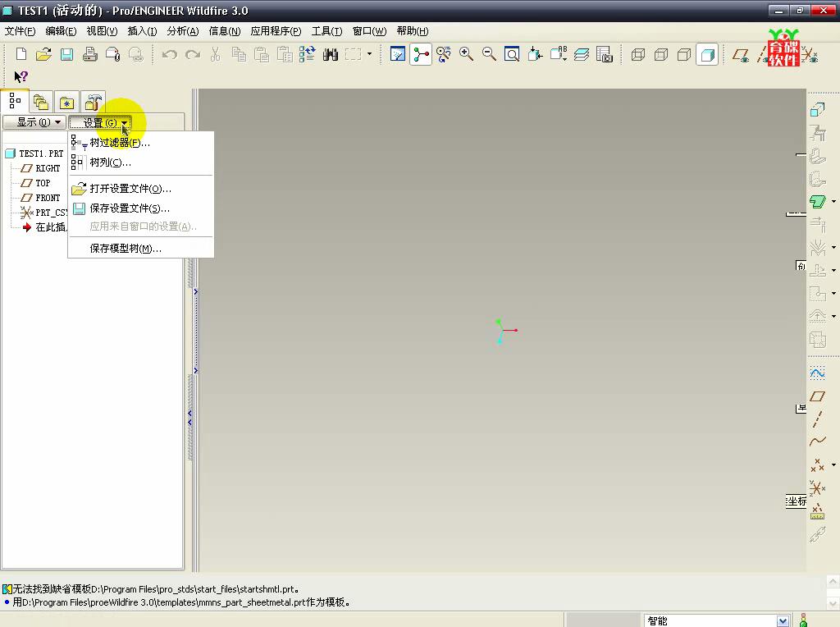840x627 pixels.
Task: Open the 视图(V) menu
Action: pos(102,31)
